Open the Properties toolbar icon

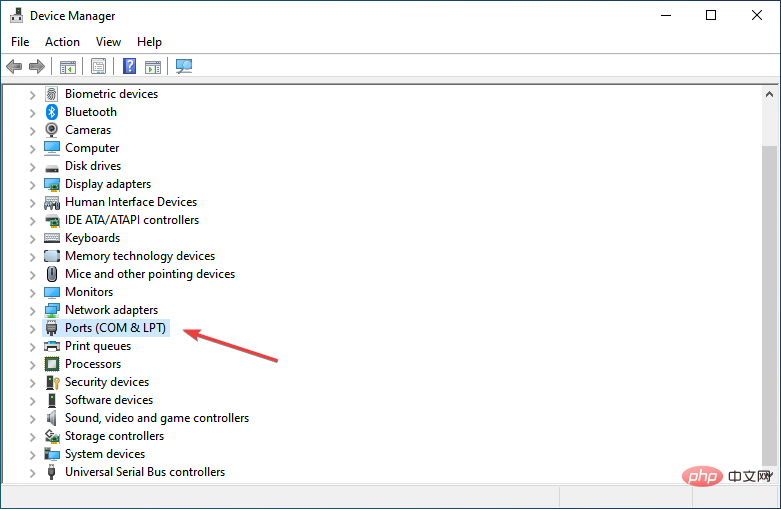(99, 66)
